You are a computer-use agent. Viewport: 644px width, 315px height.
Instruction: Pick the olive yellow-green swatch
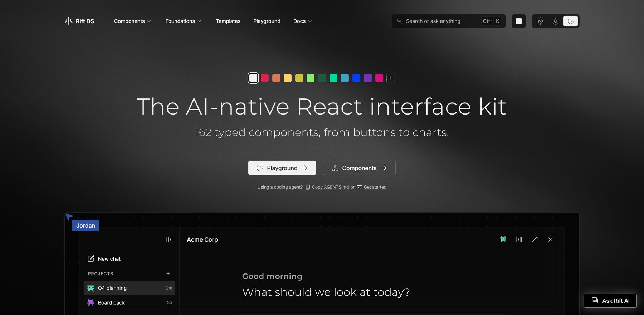click(x=299, y=78)
